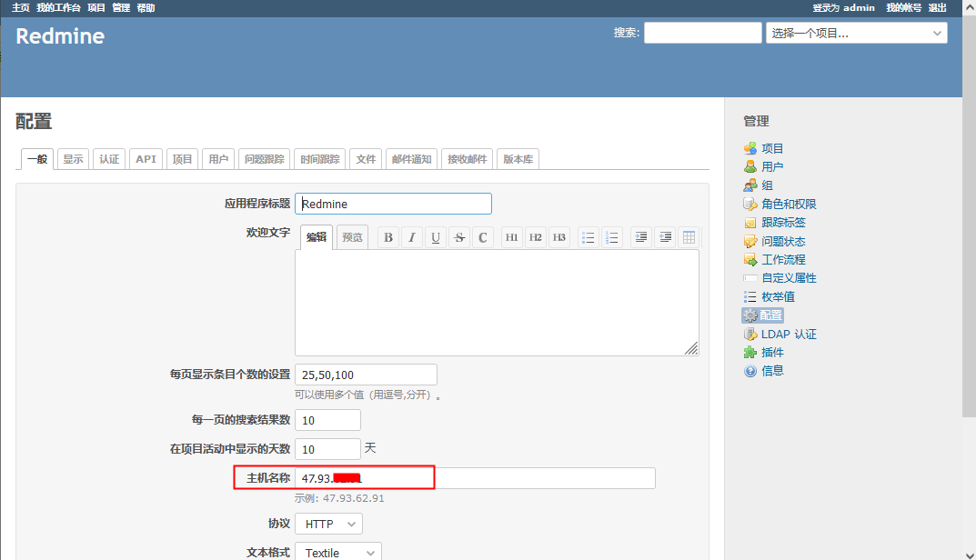Expand the 协议 HTTP protocol dropdown
The width and height of the screenshot is (976, 560).
[x=328, y=524]
